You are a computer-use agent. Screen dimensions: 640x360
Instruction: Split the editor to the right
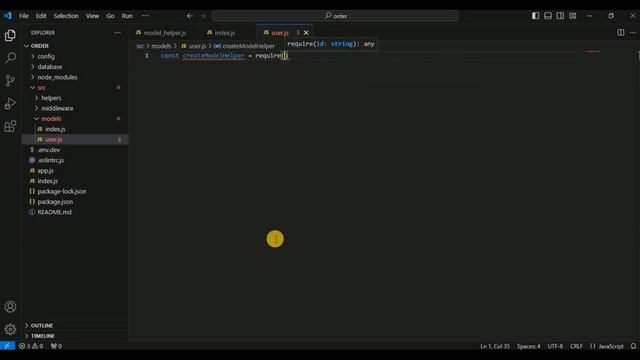click(x=620, y=33)
